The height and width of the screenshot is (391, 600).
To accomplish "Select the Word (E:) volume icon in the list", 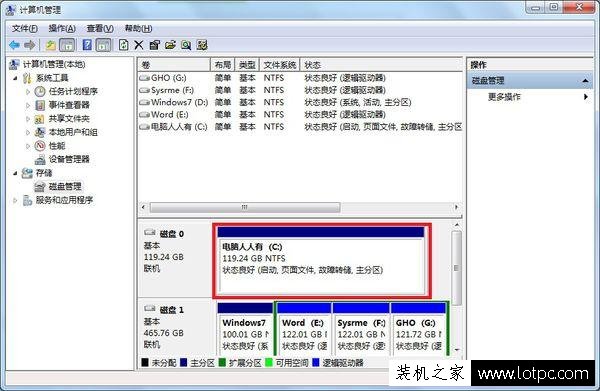I will 144,114.
